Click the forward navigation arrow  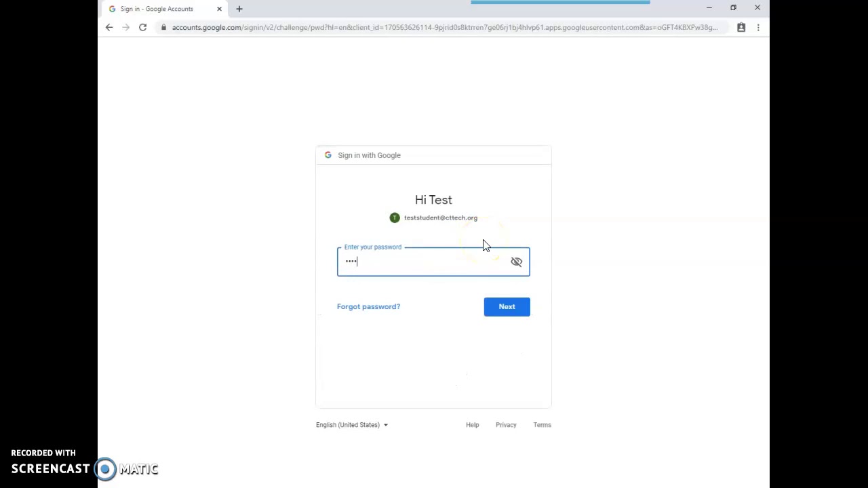pyautogui.click(x=125, y=27)
